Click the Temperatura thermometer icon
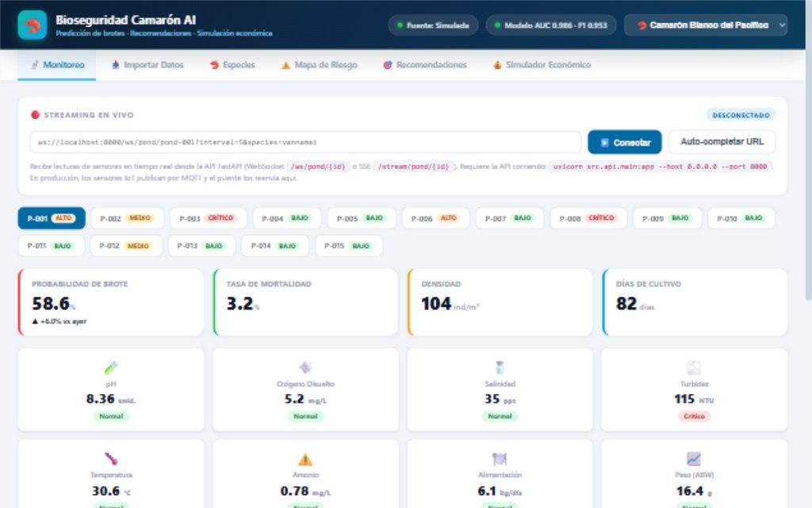Screen dimensions: 812x508 coord(111,459)
